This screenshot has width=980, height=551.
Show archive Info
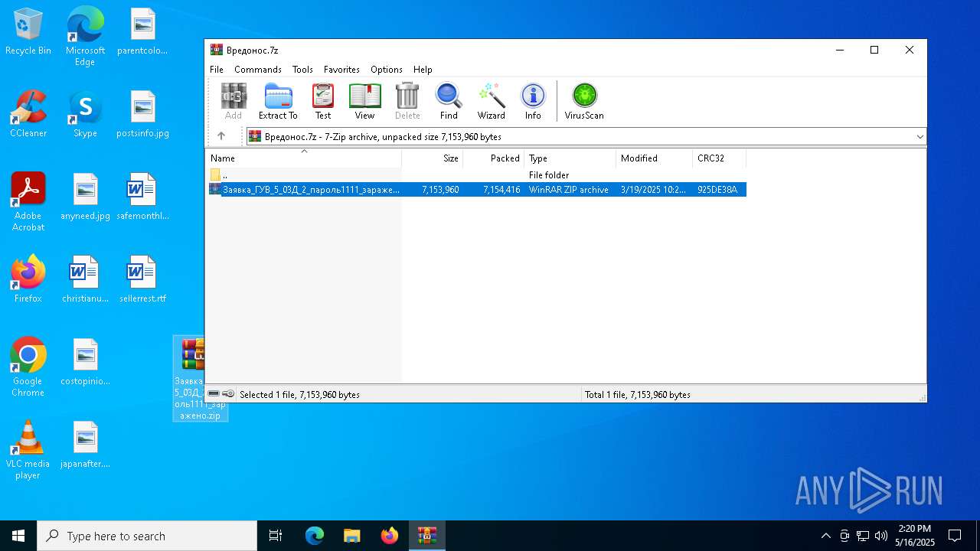[x=533, y=102]
